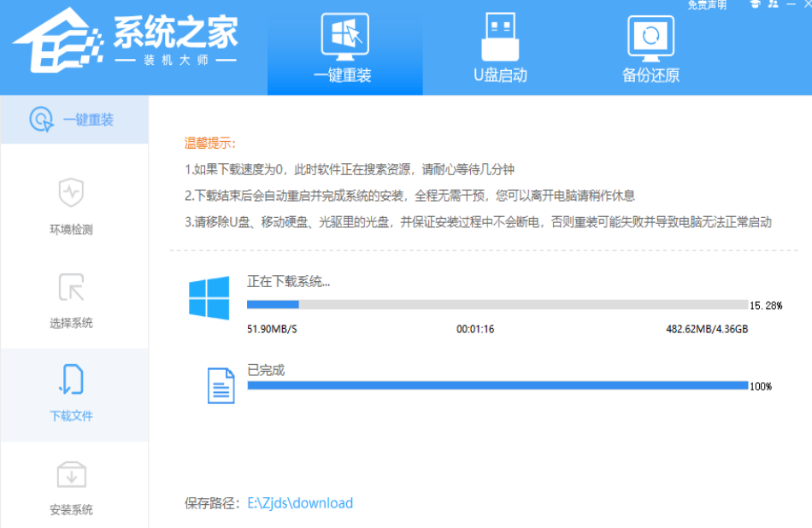Click the 保存路径: label

[212, 503]
